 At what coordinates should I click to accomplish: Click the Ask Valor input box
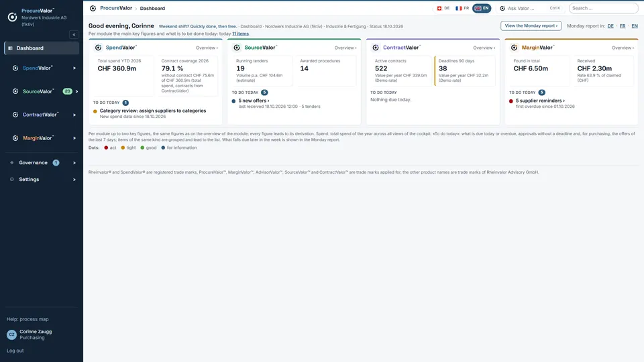pyautogui.click(x=530, y=8)
